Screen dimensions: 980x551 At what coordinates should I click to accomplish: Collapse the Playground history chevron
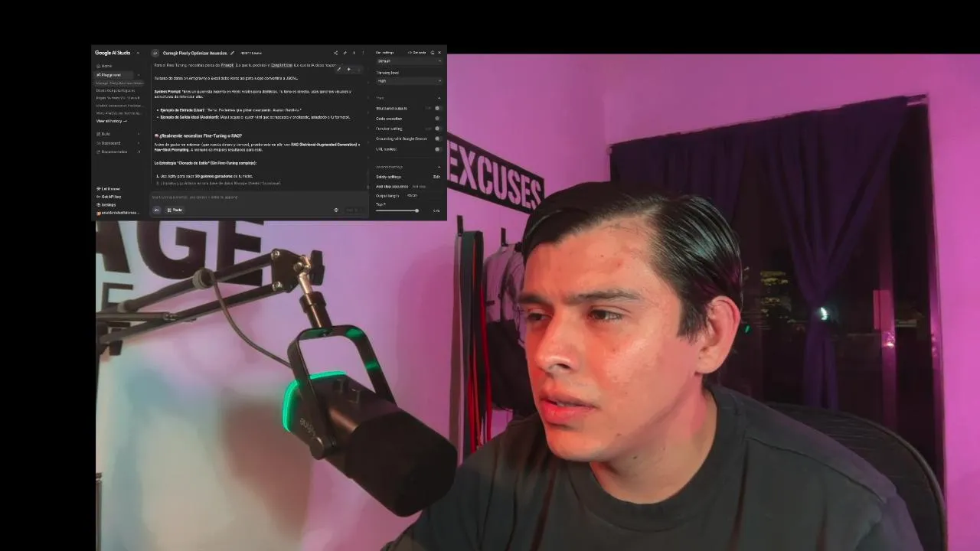[139, 75]
